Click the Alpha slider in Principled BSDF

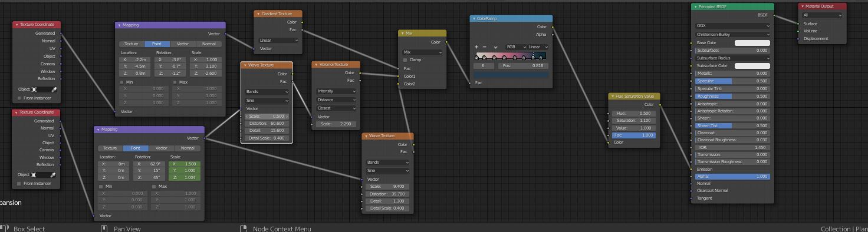pos(732,177)
